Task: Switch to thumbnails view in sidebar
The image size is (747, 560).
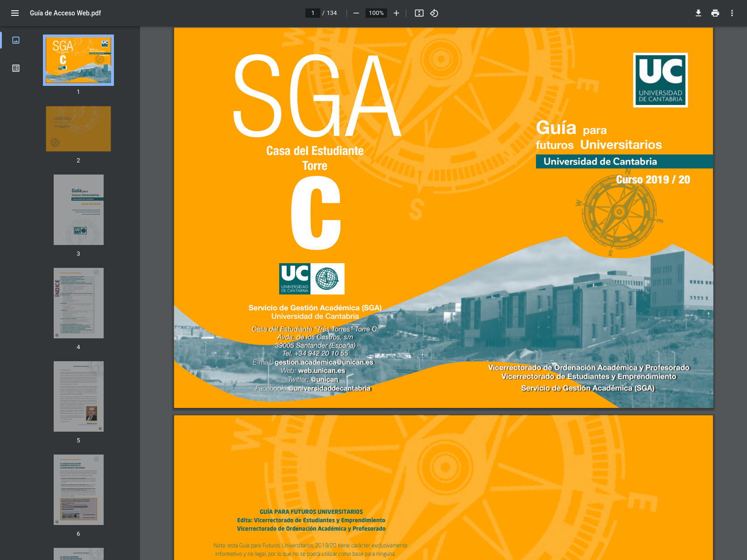Action: click(16, 40)
